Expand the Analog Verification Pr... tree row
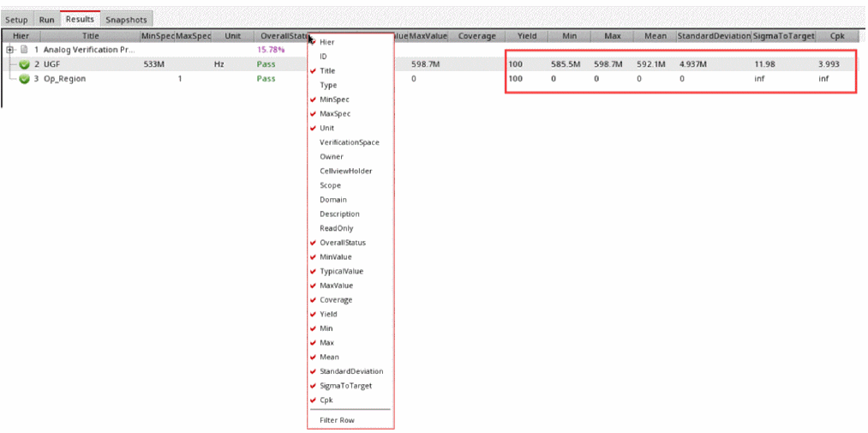Viewport: 868px width, 433px height. coord(10,50)
